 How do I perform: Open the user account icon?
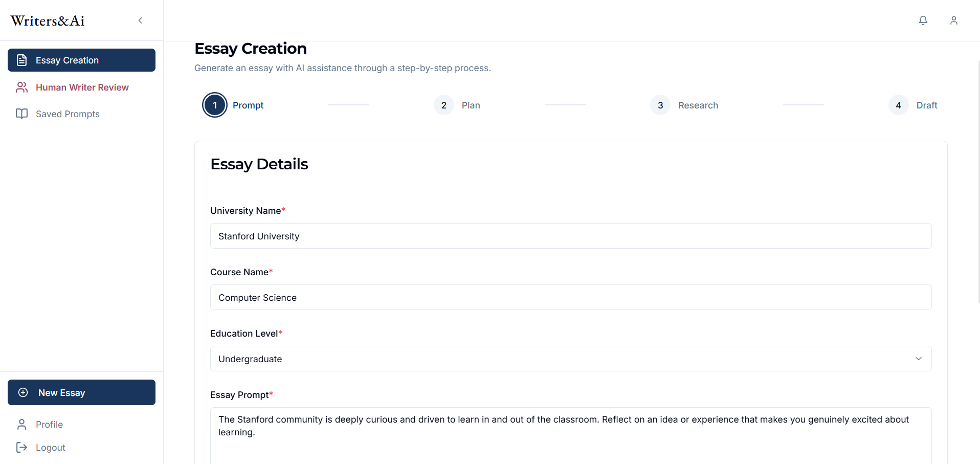pyautogui.click(x=953, y=20)
